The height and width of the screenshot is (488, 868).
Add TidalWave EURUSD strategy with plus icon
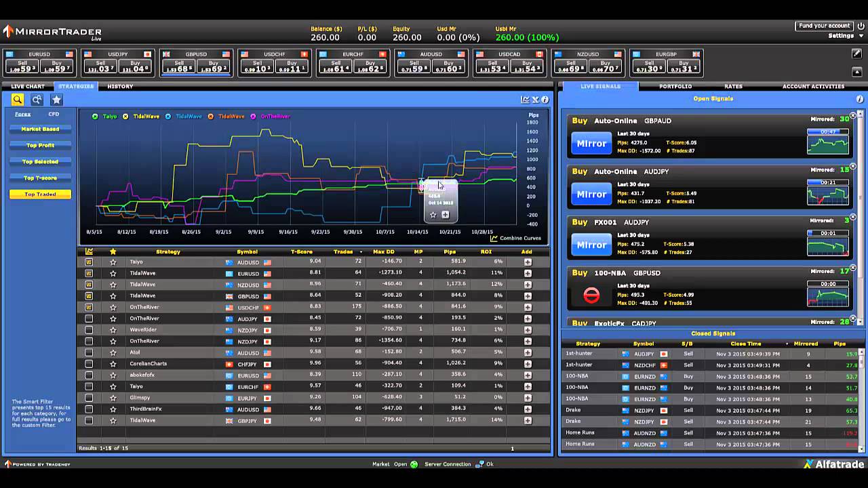(x=528, y=273)
